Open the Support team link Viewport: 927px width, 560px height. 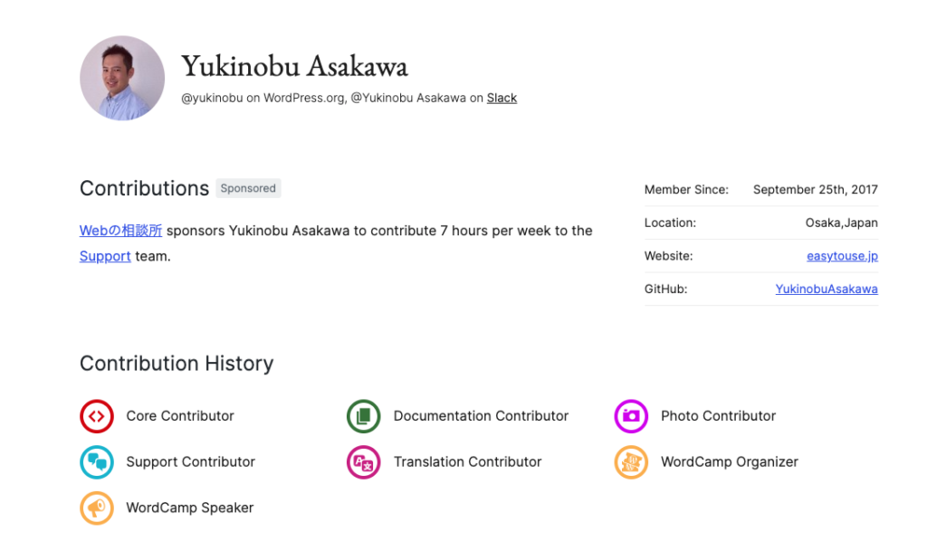pos(105,256)
